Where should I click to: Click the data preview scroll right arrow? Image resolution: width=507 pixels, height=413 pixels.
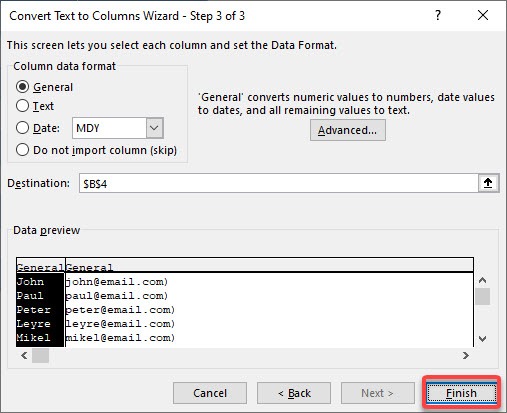tap(466, 356)
